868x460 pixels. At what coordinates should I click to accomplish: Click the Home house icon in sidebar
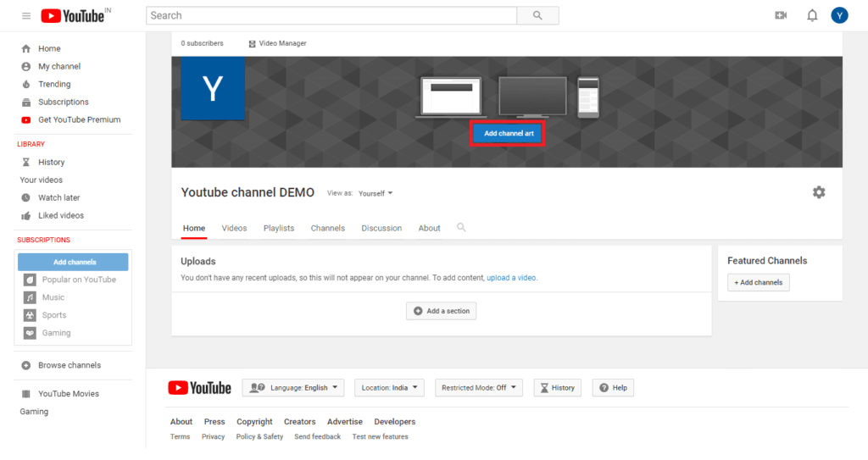point(26,49)
